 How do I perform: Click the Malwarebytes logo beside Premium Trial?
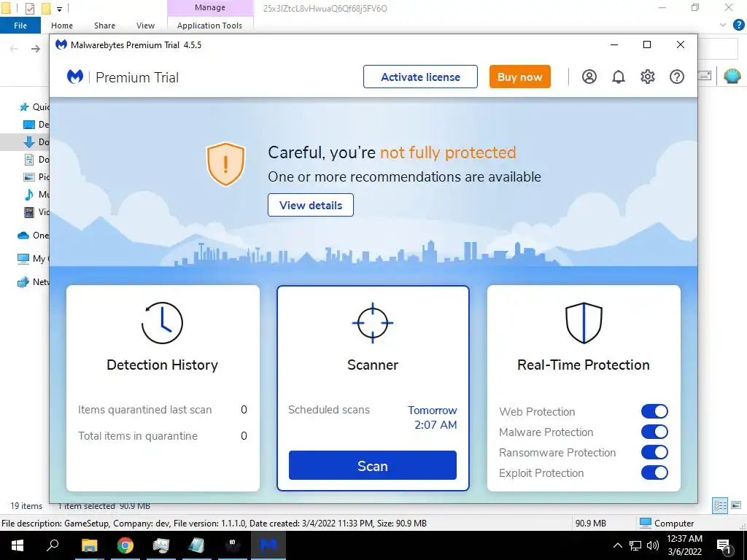75,77
